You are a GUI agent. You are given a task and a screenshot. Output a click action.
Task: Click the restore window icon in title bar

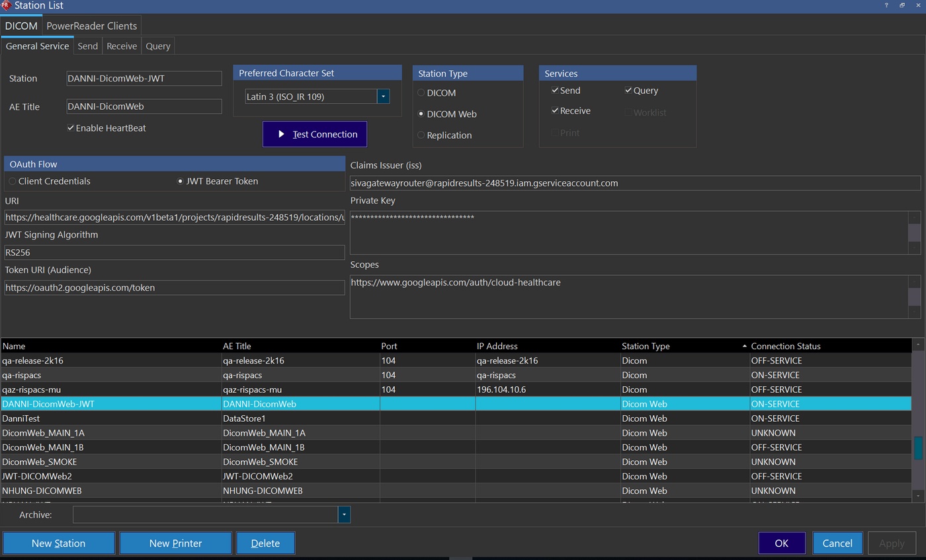902,5
